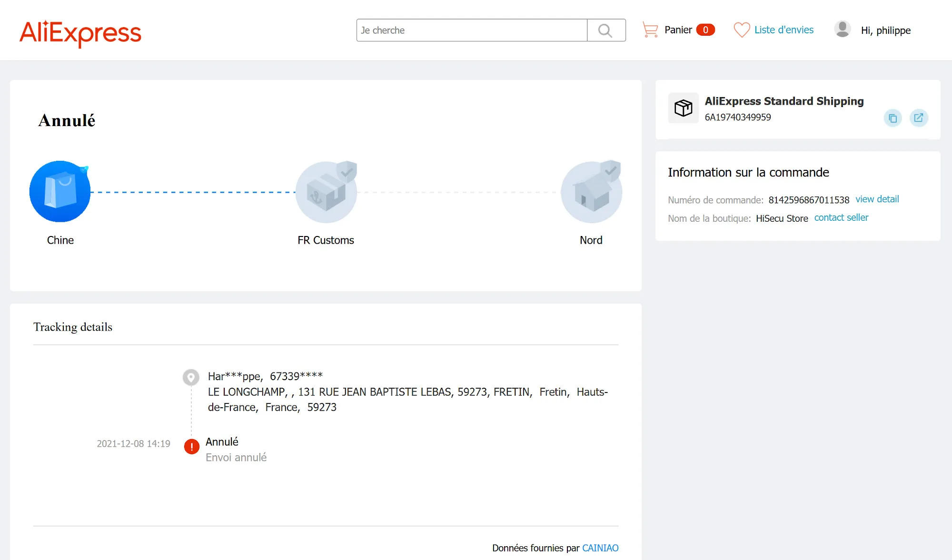952x560 pixels.
Task: Open the 'view detail' order link
Action: (x=877, y=199)
